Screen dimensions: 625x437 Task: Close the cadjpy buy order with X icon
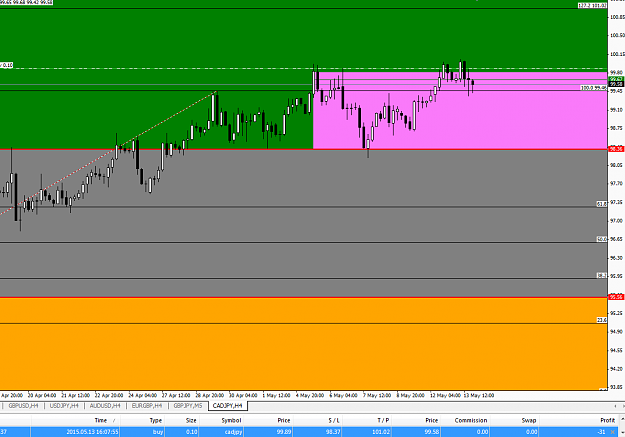pyautogui.click(x=613, y=432)
